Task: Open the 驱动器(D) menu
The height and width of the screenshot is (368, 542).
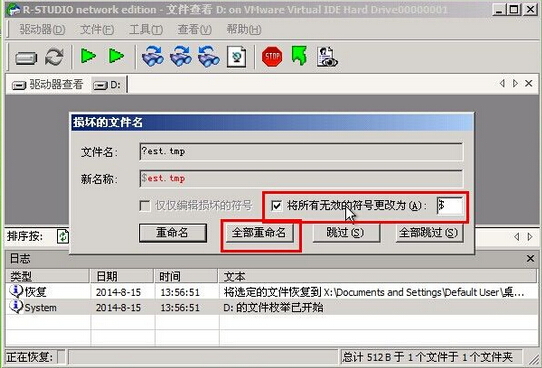Action: pyautogui.click(x=42, y=29)
